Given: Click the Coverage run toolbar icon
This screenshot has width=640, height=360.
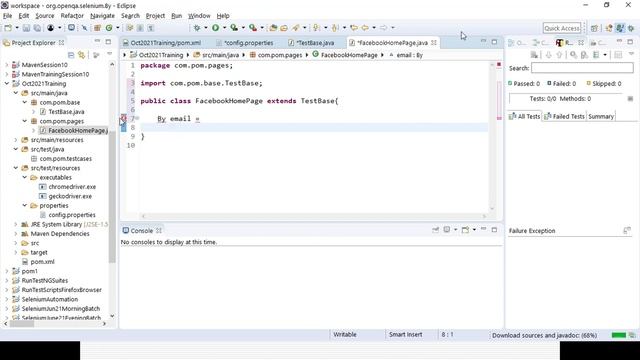Looking at the screenshot, I should click(234, 28).
